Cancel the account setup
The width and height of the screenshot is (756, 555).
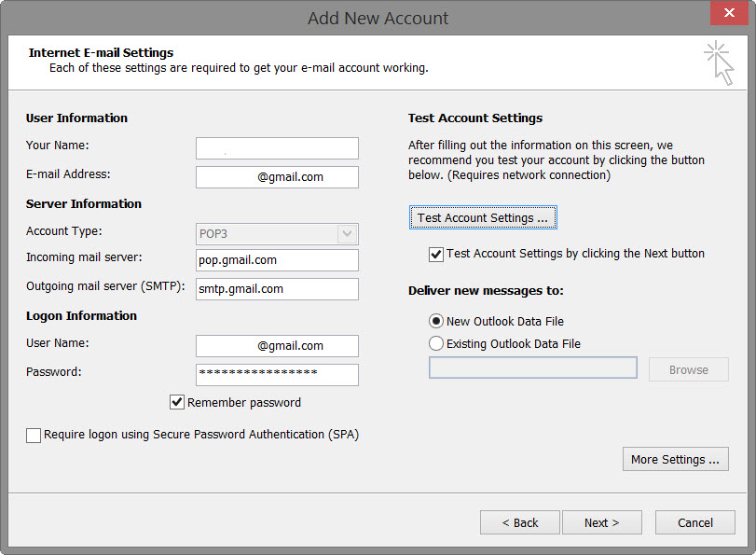coord(695,522)
